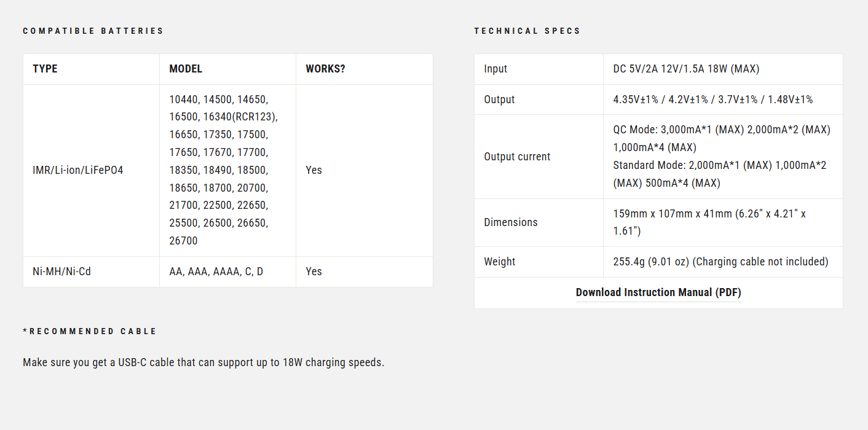Click the 16340(RCR123) model text

[x=240, y=117]
